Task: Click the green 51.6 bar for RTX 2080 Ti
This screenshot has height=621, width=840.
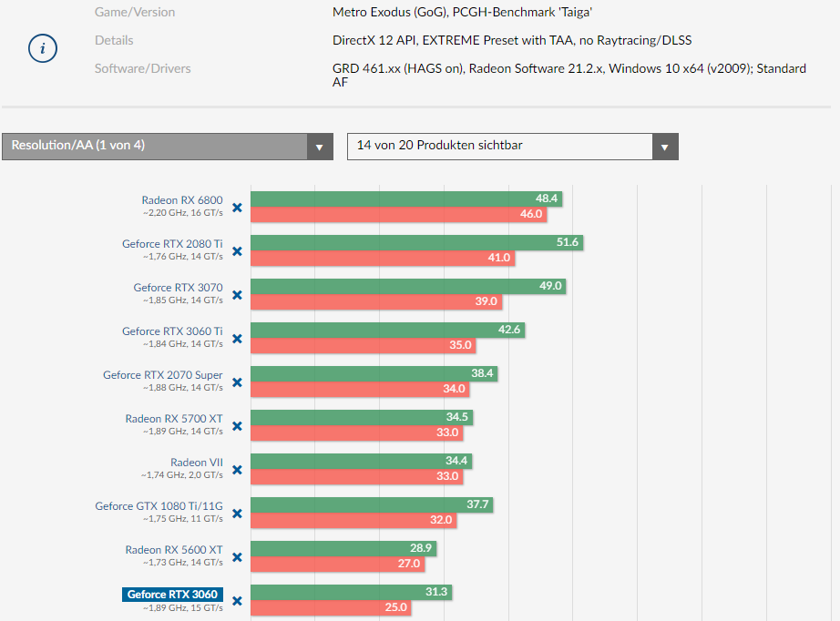Action: 416,242
